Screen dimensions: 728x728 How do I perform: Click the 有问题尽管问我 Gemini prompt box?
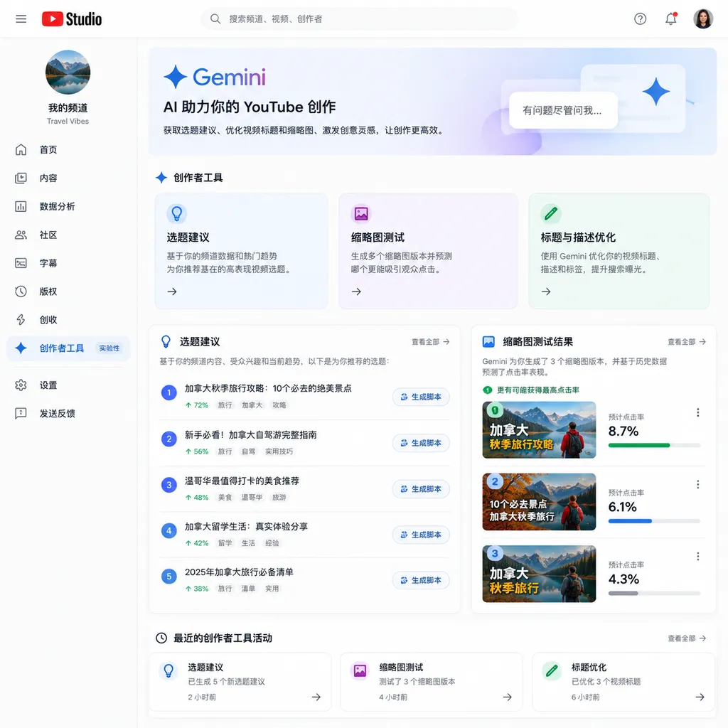(563, 110)
